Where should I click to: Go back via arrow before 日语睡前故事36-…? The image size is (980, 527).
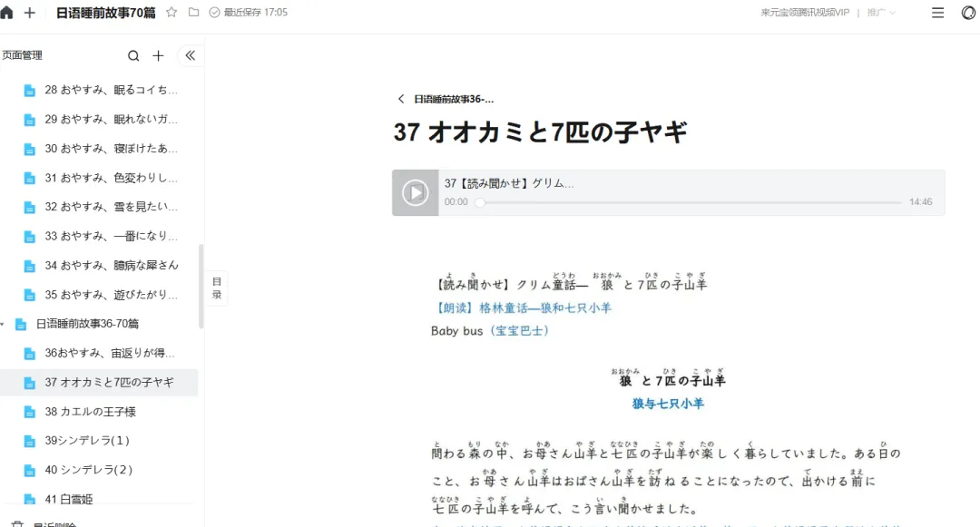click(x=401, y=99)
